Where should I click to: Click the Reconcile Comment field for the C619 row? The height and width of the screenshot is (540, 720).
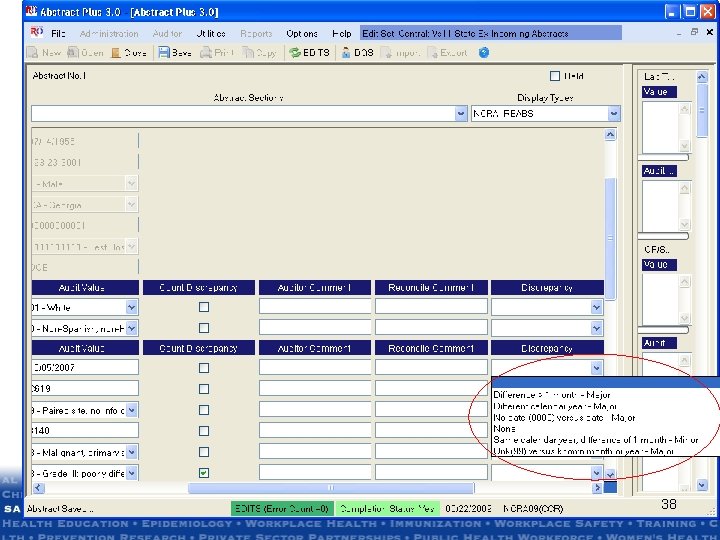(x=431, y=388)
